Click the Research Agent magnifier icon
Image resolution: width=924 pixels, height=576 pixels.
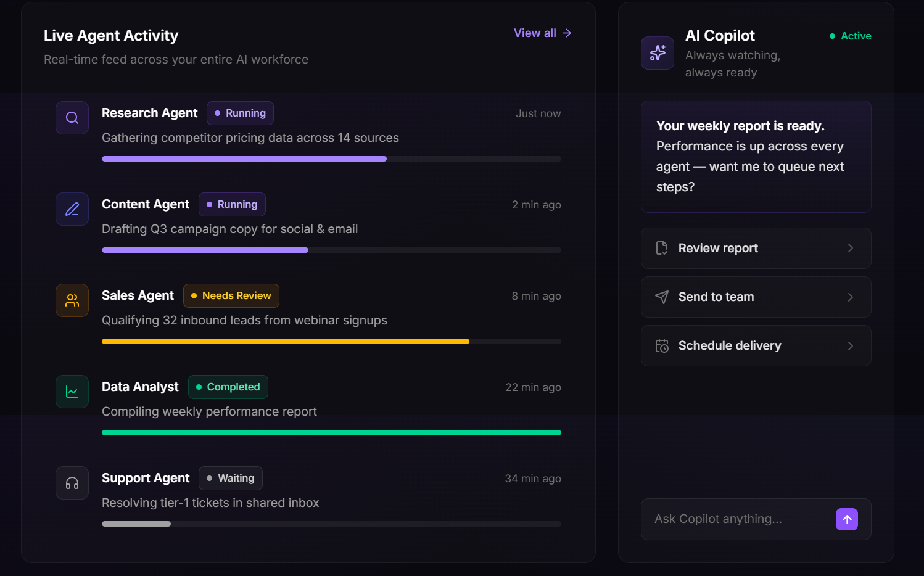pyautogui.click(x=72, y=118)
